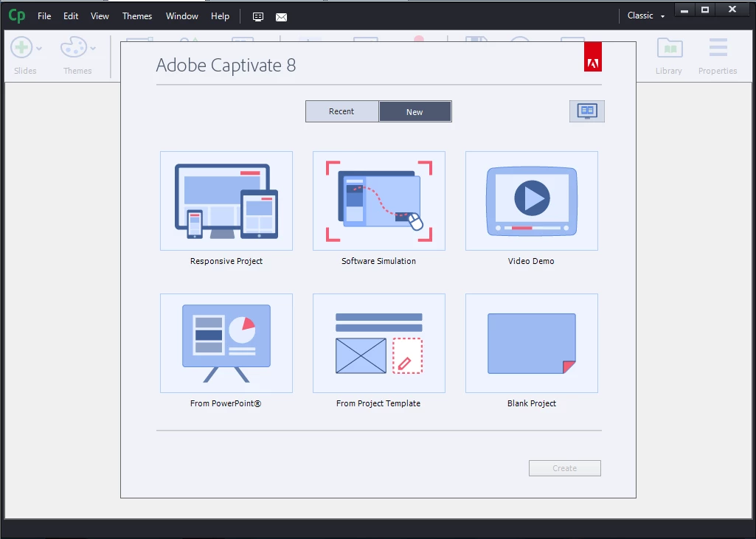Open the Edit menu

(x=71, y=16)
